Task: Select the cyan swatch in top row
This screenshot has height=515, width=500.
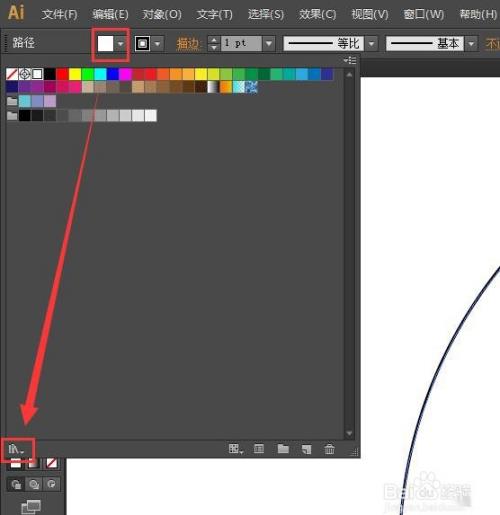Action: click(100, 74)
